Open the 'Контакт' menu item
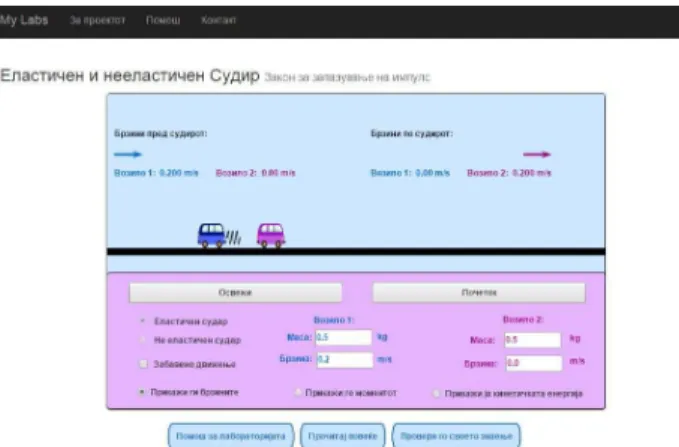 [x=218, y=20]
